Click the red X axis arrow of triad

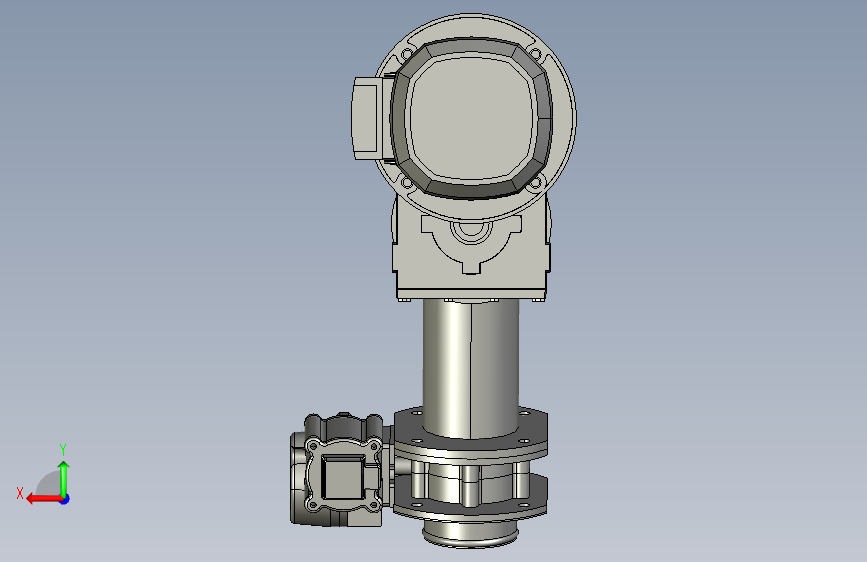[44, 499]
